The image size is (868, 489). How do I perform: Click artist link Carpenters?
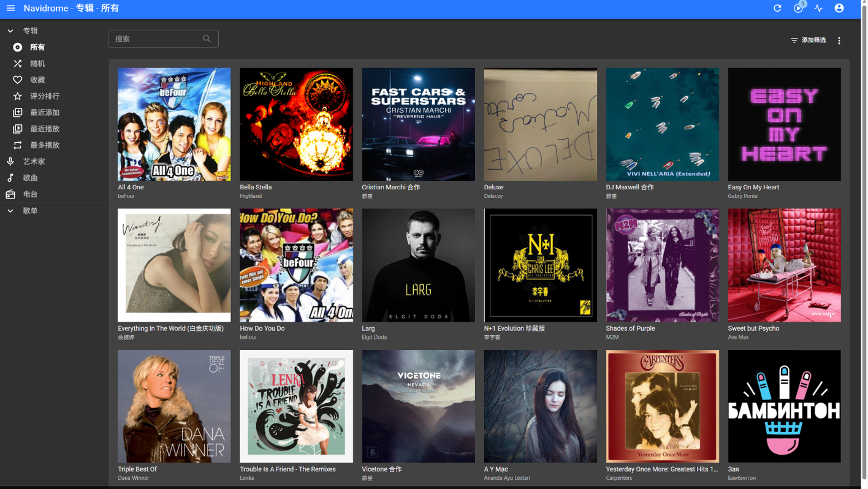(619, 478)
